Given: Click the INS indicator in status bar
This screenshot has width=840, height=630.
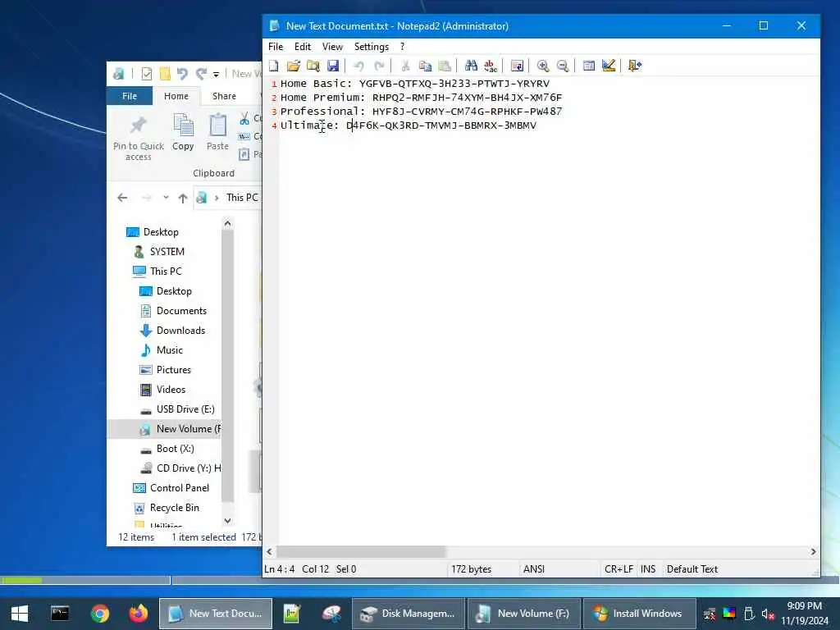Looking at the screenshot, I should (x=648, y=569).
